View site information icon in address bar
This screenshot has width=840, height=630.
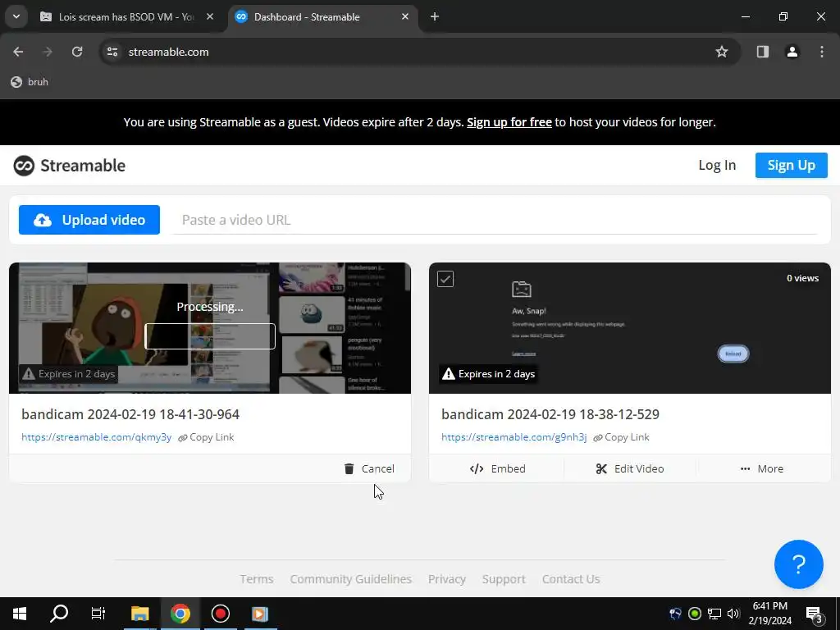[x=112, y=52]
